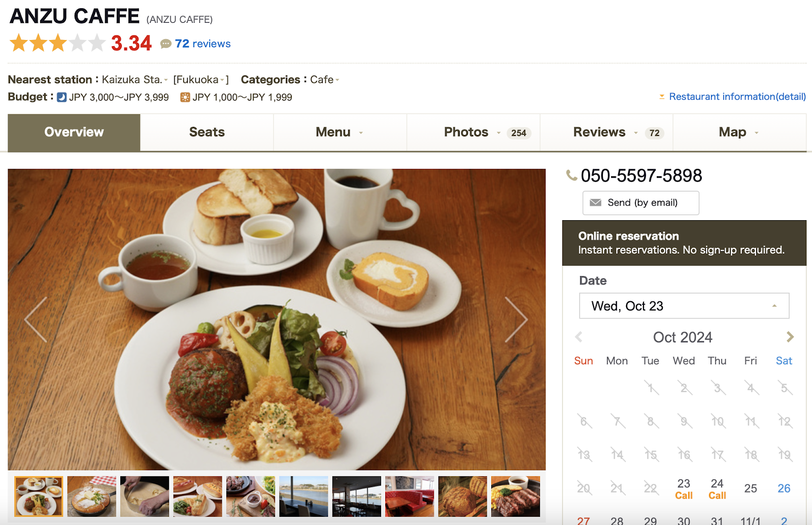
Task: Show the next photo with the right arrow
Action: (516, 320)
